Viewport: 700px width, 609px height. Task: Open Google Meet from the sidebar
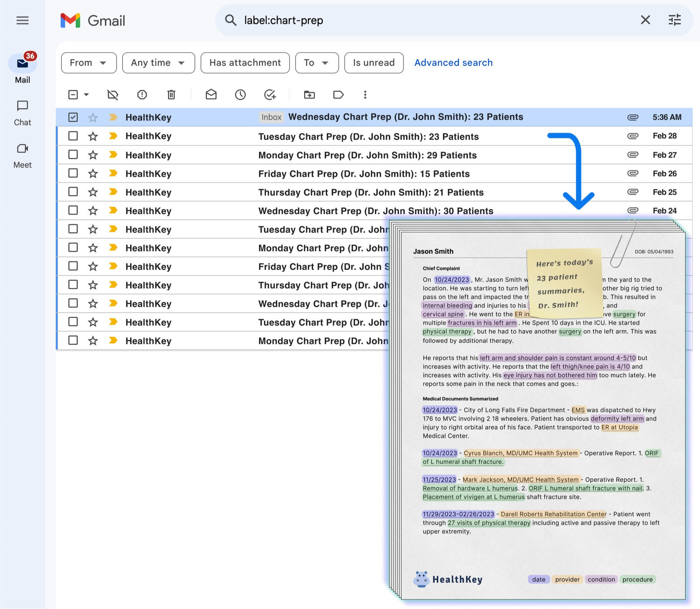(x=22, y=154)
